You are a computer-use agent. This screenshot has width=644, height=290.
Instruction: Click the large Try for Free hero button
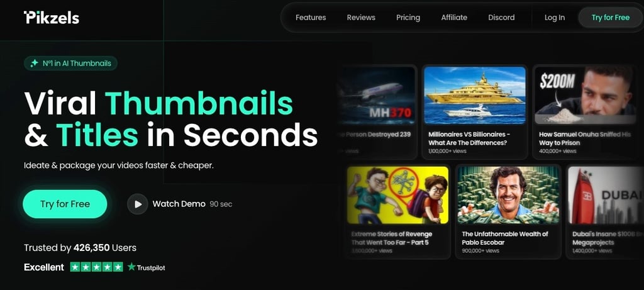[65, 204]
